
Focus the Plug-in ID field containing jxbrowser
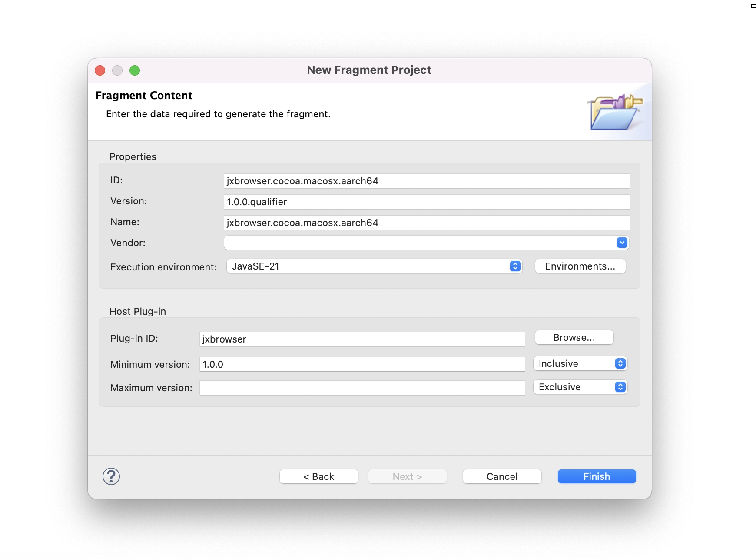pos(362,339)
